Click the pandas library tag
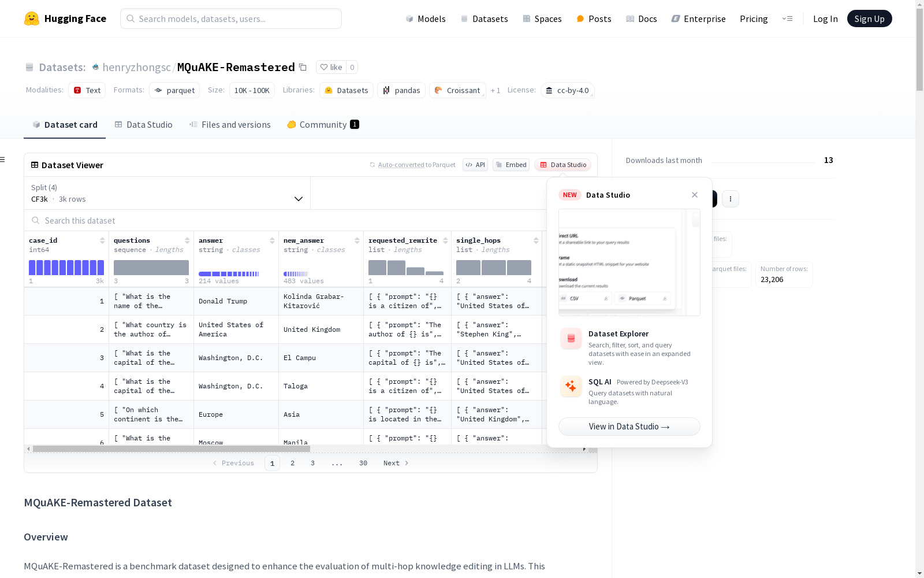924x578 pixels. [401, 90]
